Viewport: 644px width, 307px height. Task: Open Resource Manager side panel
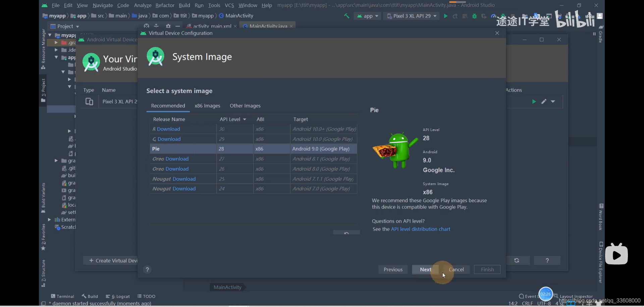coord(43,49)
